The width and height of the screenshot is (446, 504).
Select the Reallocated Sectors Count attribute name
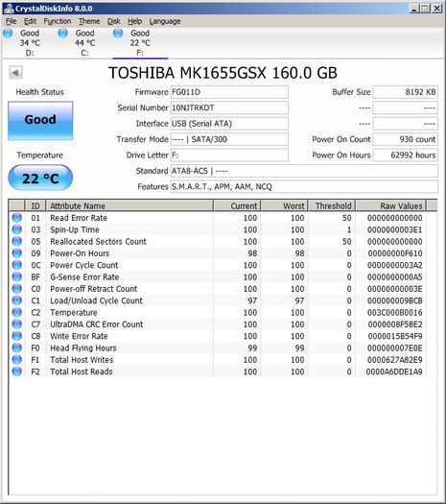98,241
